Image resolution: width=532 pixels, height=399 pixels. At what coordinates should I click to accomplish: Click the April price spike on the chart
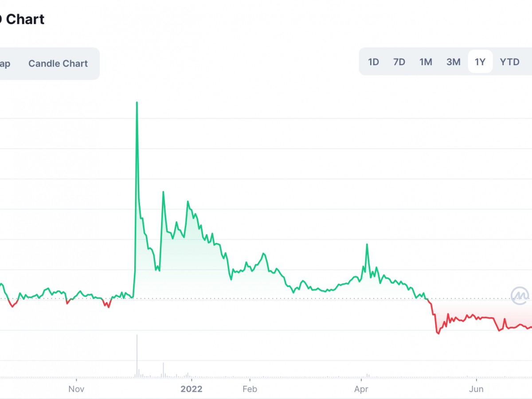367,244
